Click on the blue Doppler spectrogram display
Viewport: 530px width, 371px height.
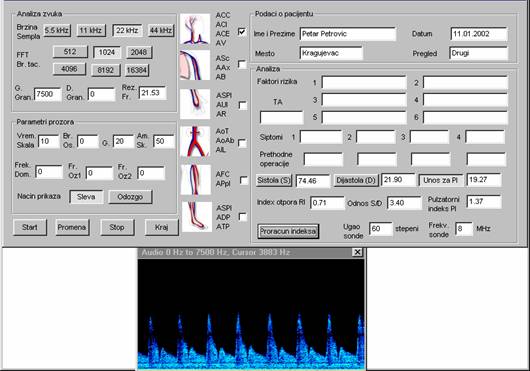(x=251, y=314)
